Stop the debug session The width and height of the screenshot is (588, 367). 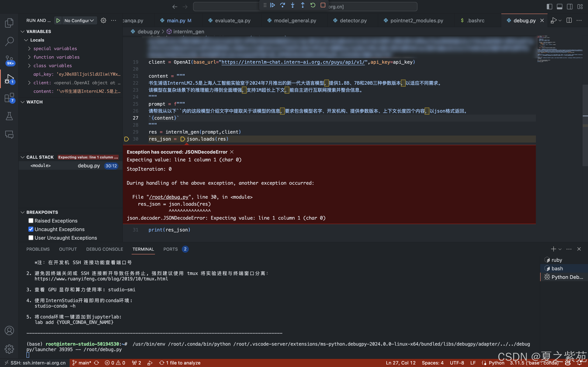pos(323,5)
